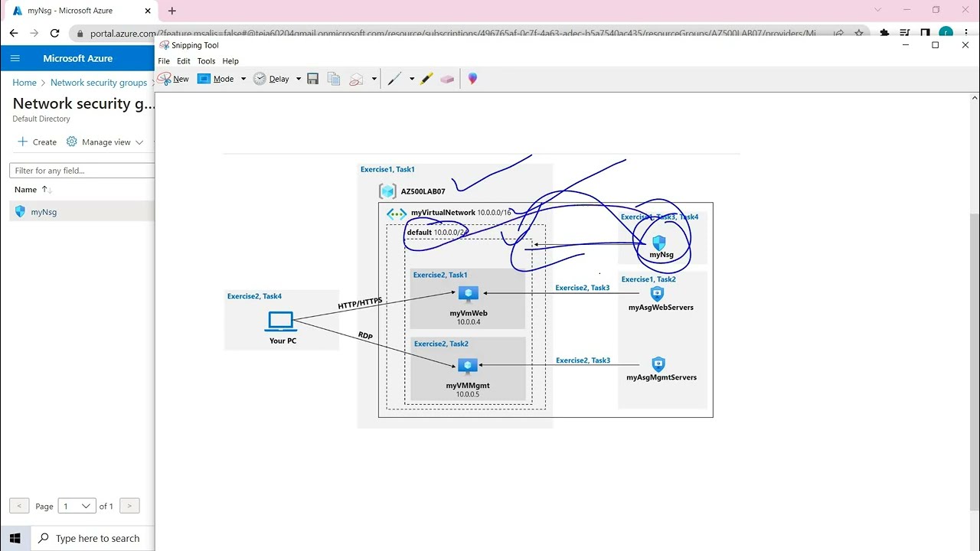
Task: Open the snip in Paint 3D
Action: 472,79
